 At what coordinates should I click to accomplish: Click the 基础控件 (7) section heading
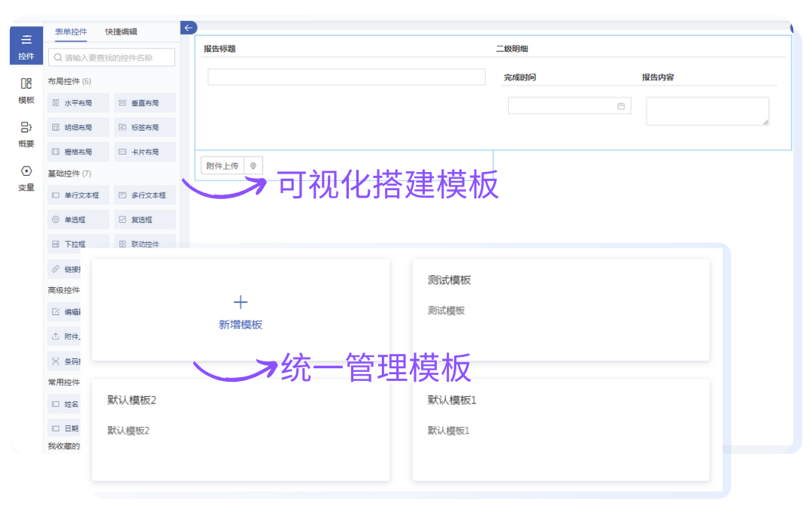click(69, 174)
